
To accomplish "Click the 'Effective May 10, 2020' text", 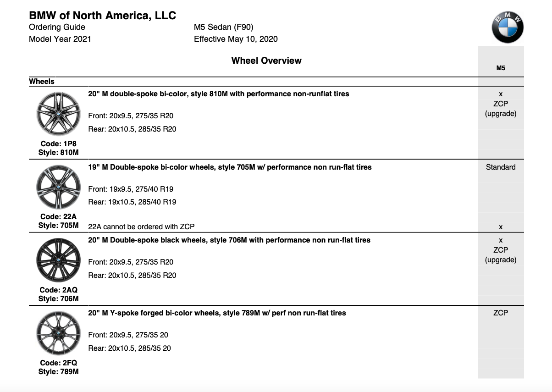I will tap(236, 39).
